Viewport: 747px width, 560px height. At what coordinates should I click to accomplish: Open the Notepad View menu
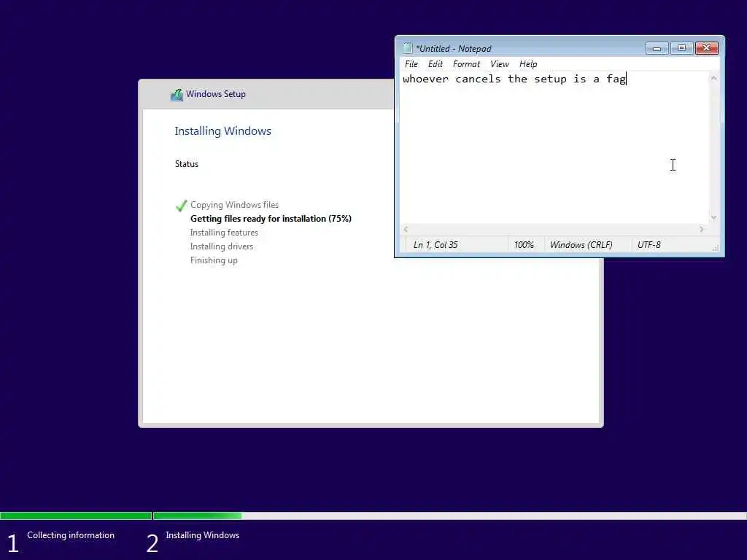click(499, 64)
